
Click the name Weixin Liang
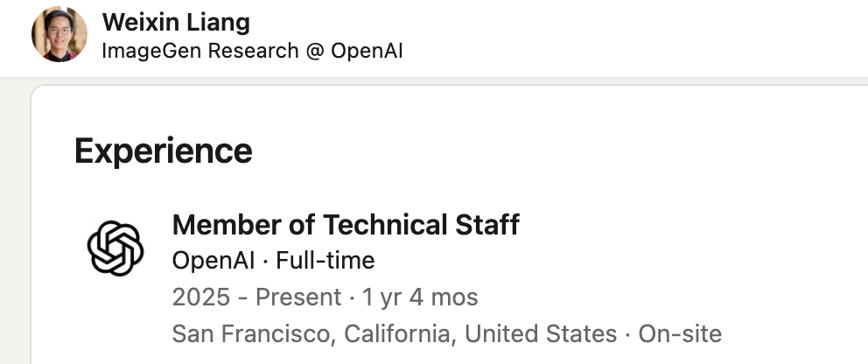pos(176,22)
